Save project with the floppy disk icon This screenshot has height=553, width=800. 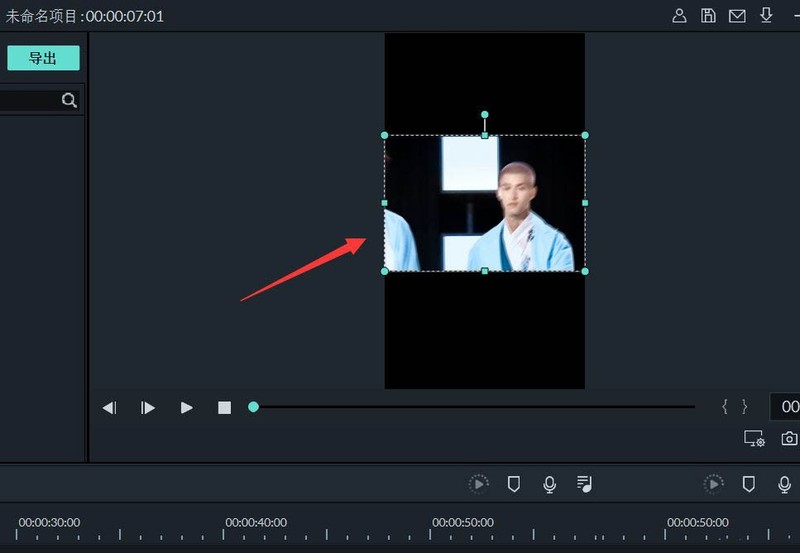[708, 15]
